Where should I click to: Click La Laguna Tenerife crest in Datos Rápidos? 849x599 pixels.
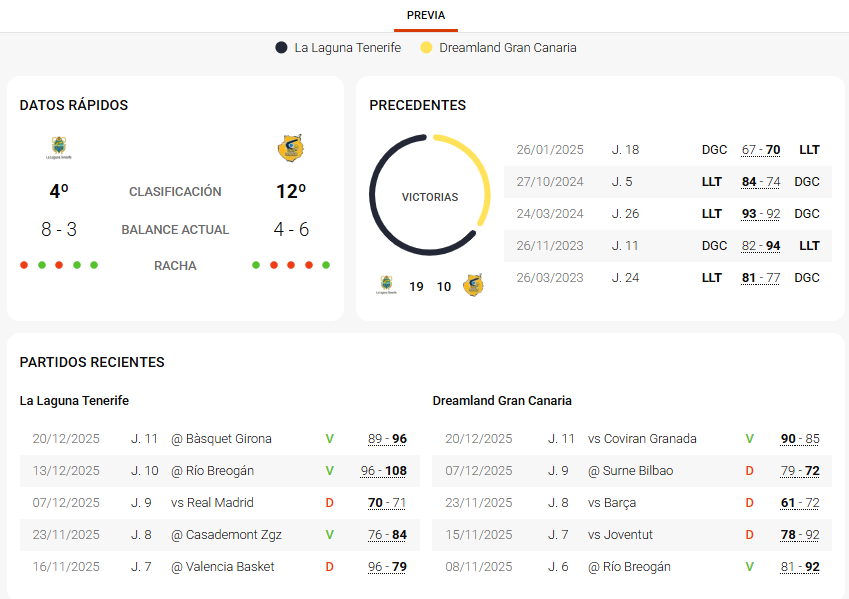click(59, 148)
